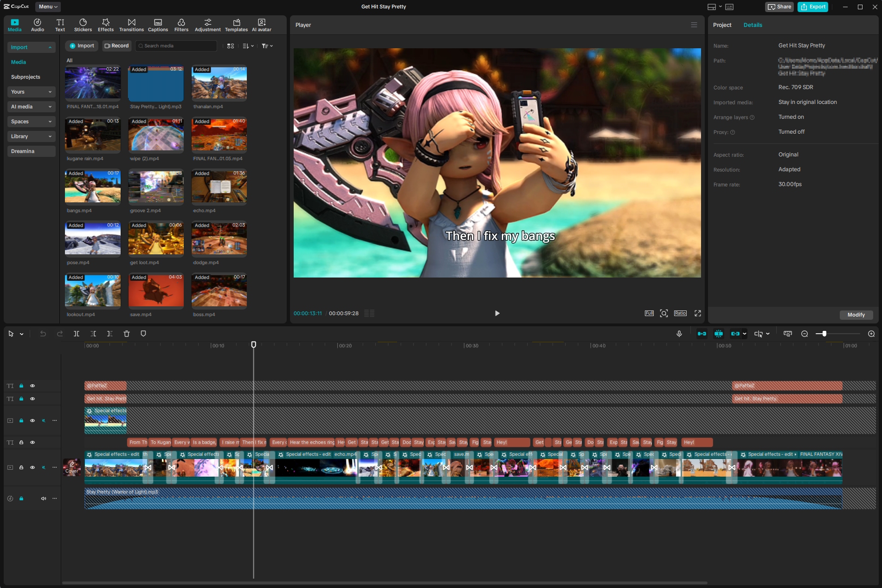This screenshot has height=588, width=882.
Task: Unlock the main video track
Action: pyautogui.click(x=21, y=467)
